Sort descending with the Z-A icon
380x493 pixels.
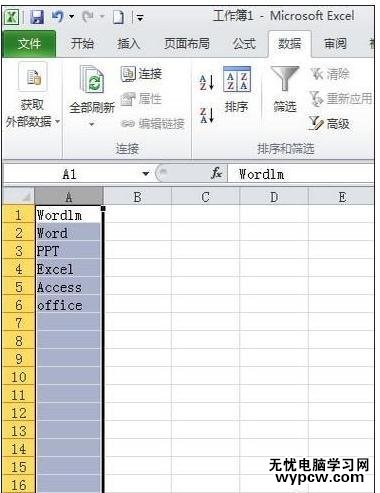click(207, 115)
